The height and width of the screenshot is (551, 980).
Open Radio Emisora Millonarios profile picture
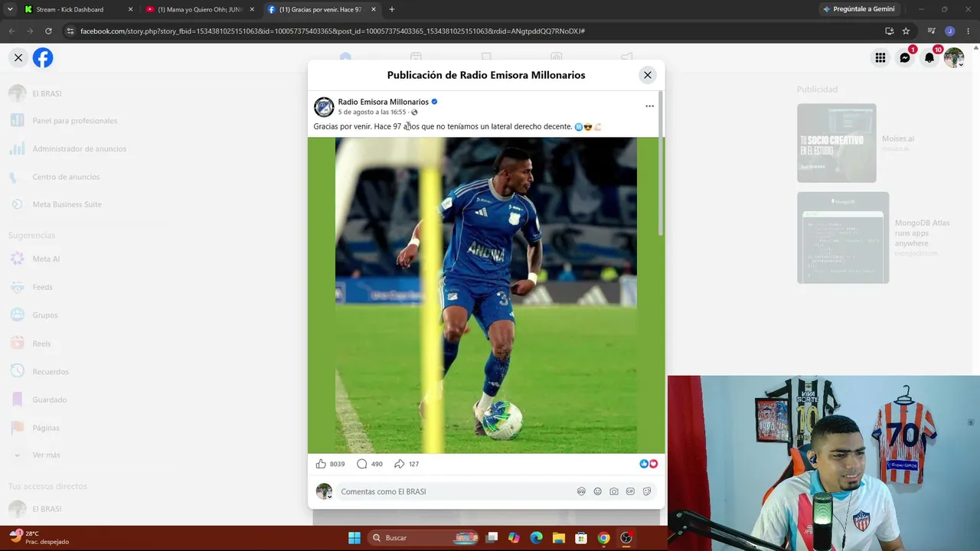[x=324, y=106]
